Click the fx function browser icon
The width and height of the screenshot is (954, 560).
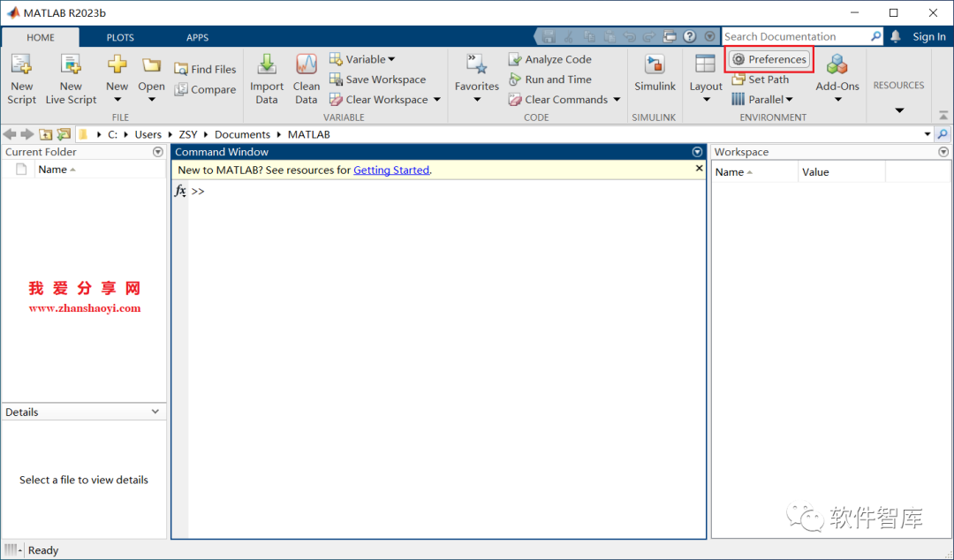click(x=181, y=191)
